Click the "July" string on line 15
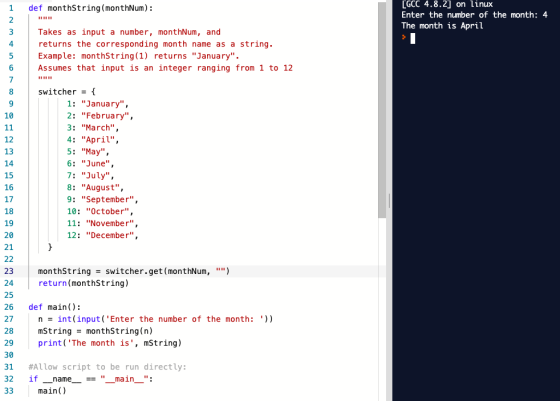Screen dimensions: 560x401 95,176
